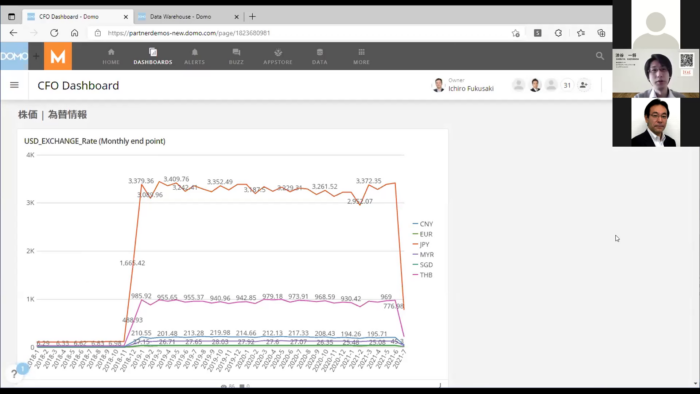This screenshot has width=700, height=394.
Task: Open the S extension icon in toolbar
Action: [538, 33]
